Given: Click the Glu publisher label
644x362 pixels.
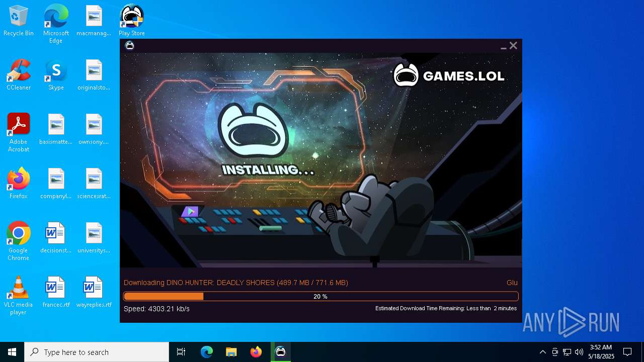Looking at the screenshot, I should (512, 283).
